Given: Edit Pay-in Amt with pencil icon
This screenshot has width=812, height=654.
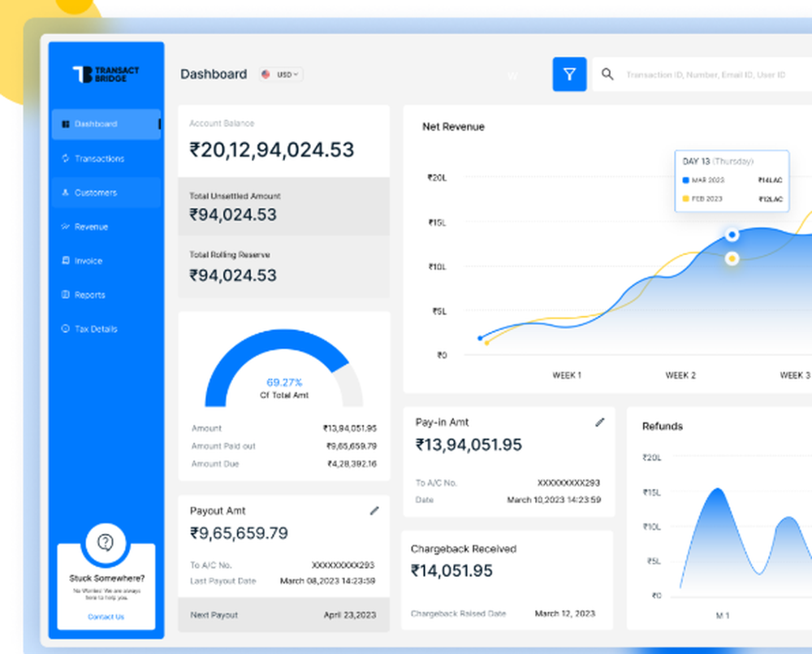Looking at the screenshot, I should point(600,422).
